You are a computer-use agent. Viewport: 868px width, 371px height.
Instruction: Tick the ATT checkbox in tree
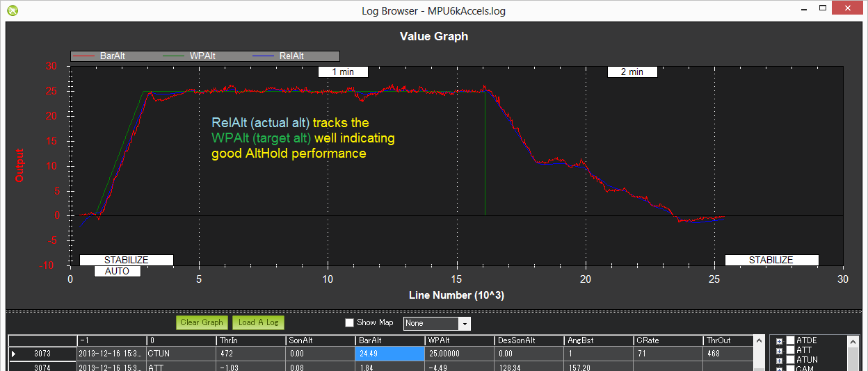tap(790, 350)
